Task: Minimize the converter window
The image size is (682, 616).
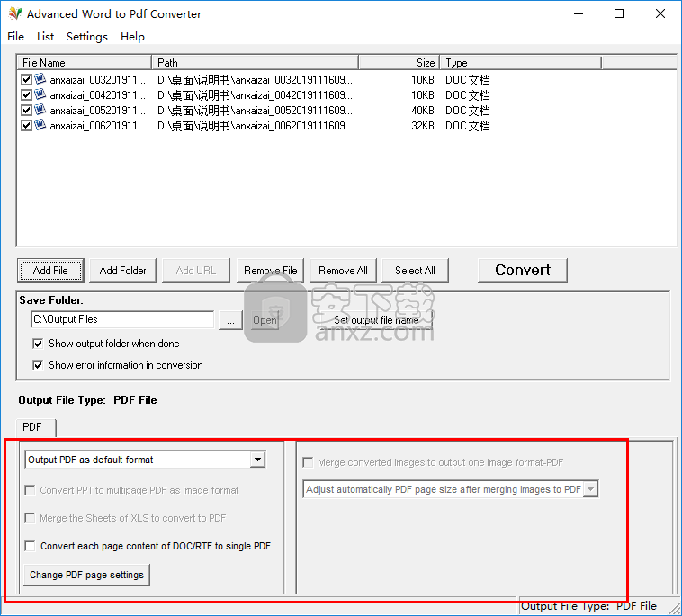Action: click(578, 13)
